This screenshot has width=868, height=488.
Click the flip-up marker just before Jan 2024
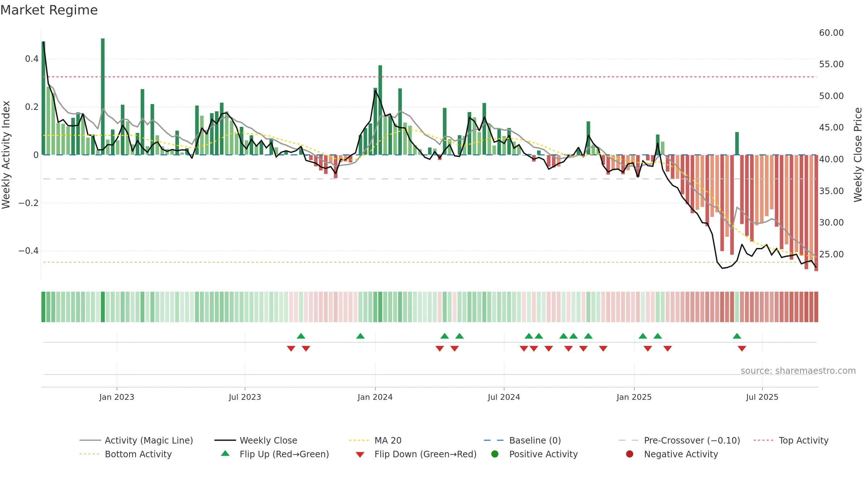360,336
